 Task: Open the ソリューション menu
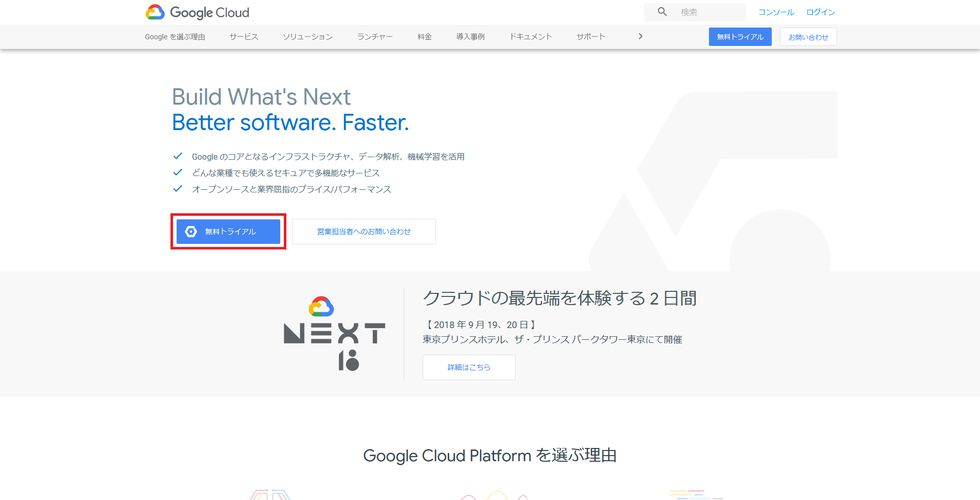click(308, 37)
